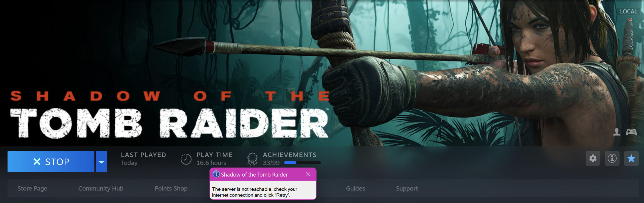Toggle the favorite star icon
The width and height of the screenshot is (644, 203).
(x=631, y=158)
